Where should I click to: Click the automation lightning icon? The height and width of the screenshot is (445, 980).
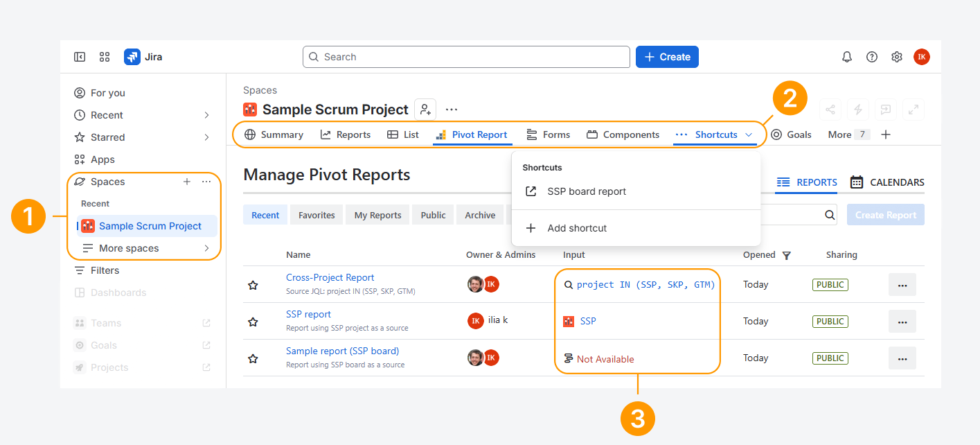(x=858, y=110)
